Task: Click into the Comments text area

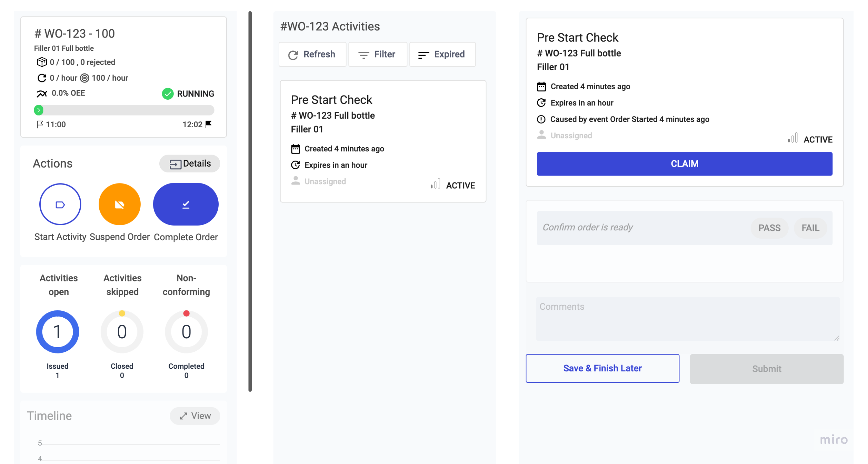Action: 687,318
